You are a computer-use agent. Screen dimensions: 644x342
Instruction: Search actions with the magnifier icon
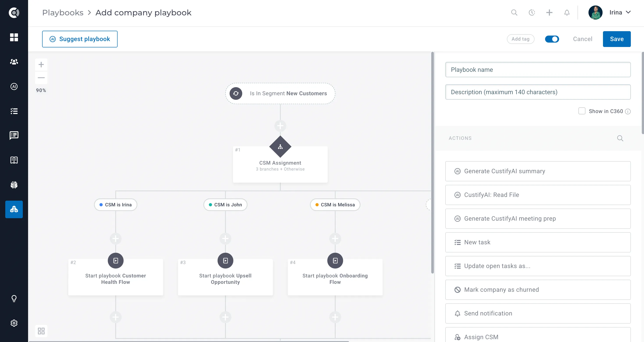pos(620,138)
